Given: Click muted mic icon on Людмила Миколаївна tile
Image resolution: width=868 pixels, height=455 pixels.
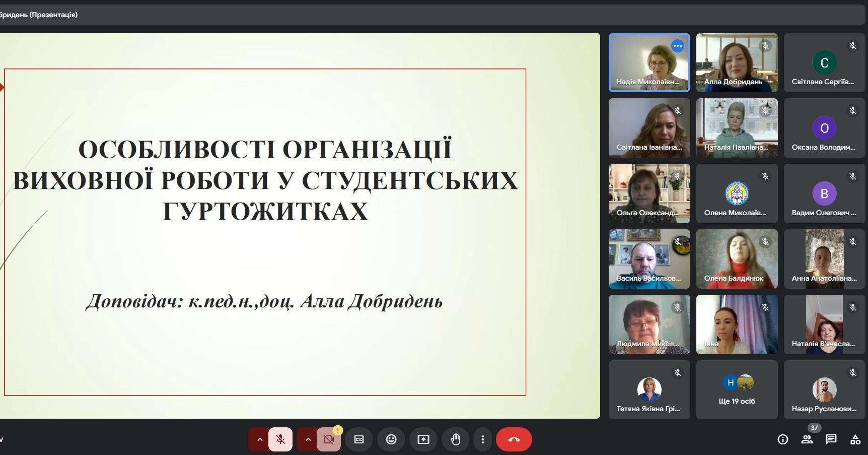Looking at the screenshot, I should pyautogui.click(x=678, y=307).
